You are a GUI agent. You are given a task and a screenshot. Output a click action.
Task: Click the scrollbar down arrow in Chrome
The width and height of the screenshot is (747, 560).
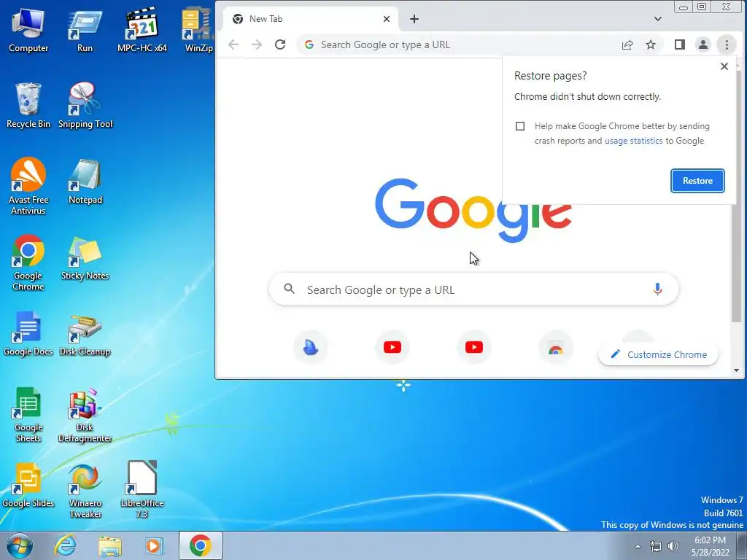[737, 370]
